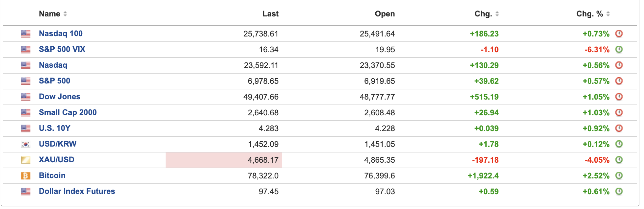644x209 pixels.
Task: Go to the Small Cap 2000 page
Action: point(67,112)
